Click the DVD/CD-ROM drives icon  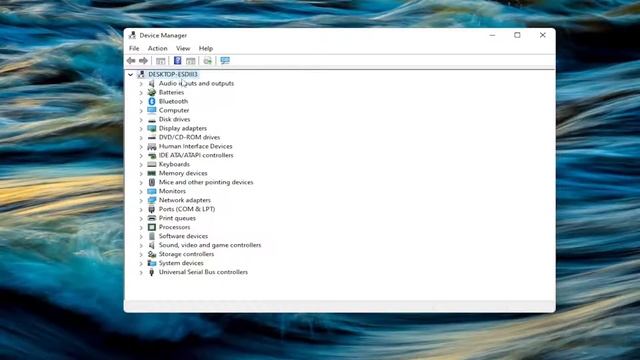[x=151, y=137]
